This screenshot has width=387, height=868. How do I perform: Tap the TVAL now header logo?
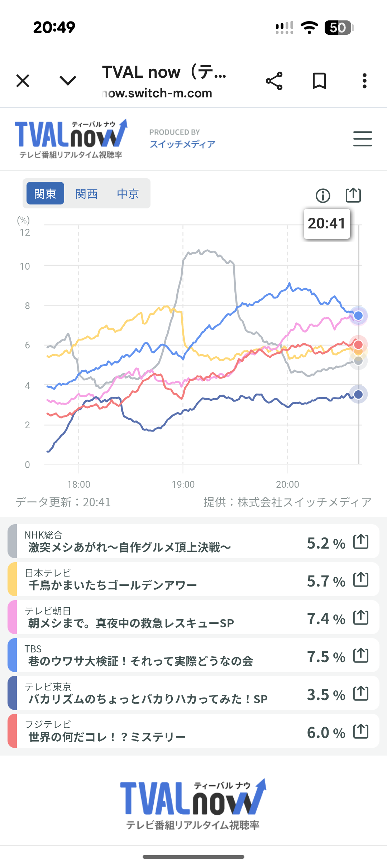tap(71, 139)
